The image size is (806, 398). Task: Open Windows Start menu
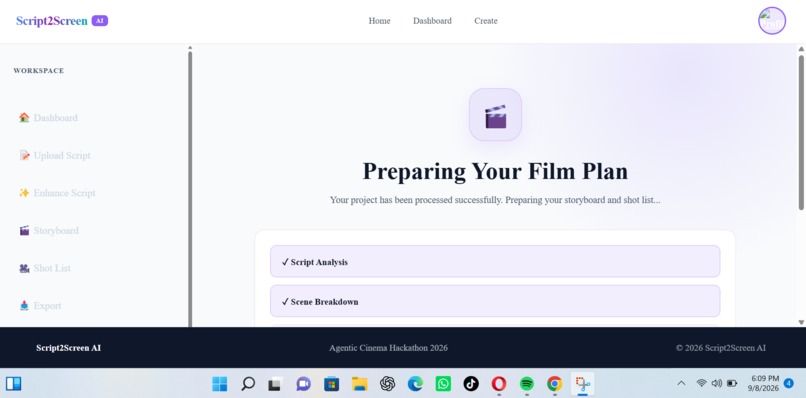[219, 384]
